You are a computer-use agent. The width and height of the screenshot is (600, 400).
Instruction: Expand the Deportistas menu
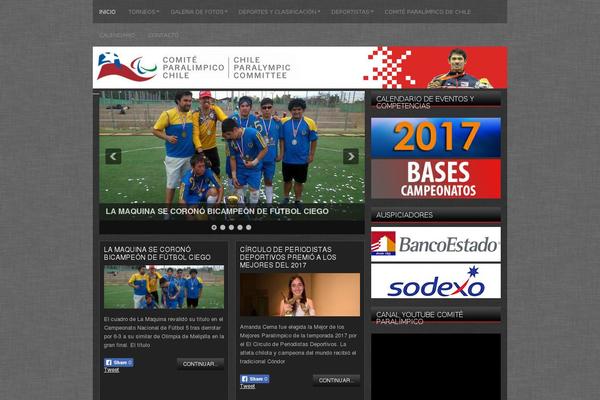point(352,12)
